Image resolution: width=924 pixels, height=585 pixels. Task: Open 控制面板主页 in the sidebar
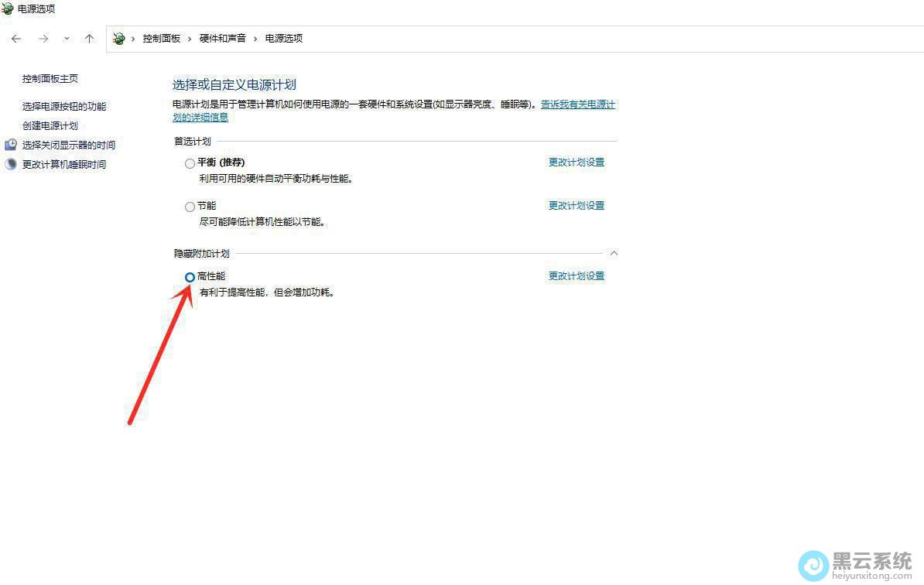pos(50,79)
